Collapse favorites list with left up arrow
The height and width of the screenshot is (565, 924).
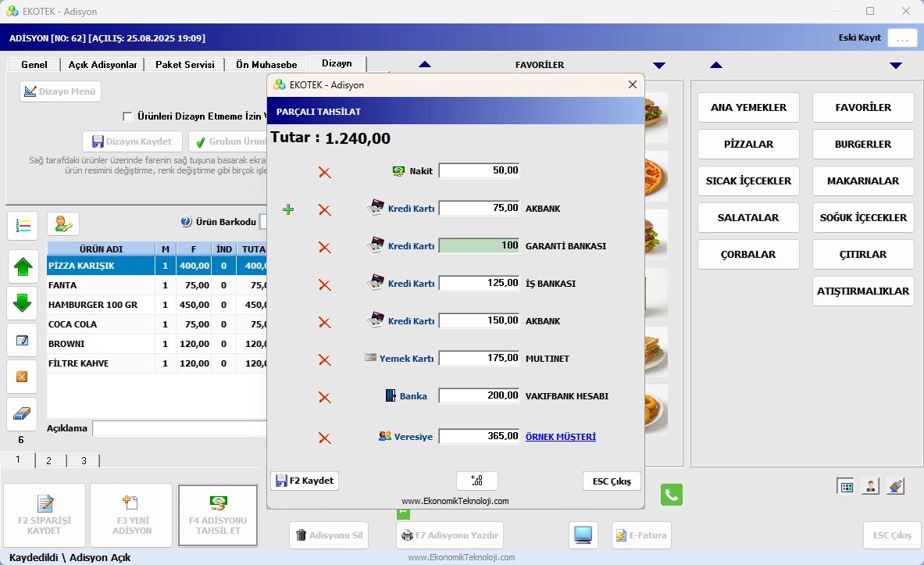(x=425, y=64)
